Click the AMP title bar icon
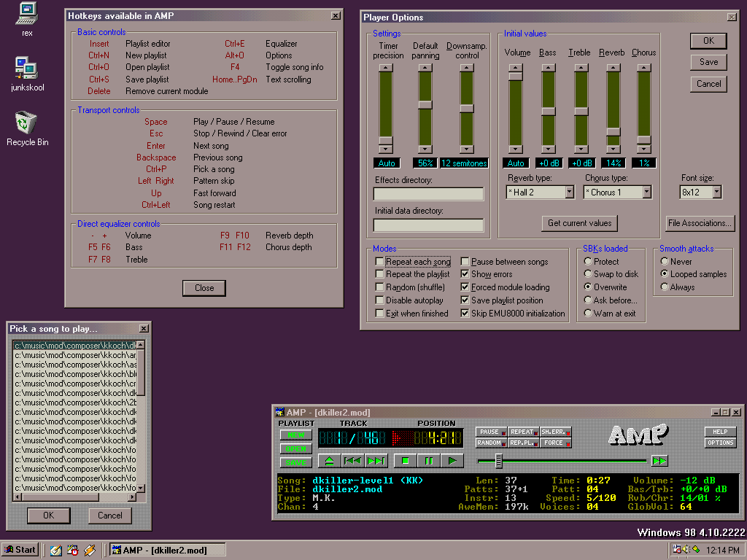Viewport: 747px width, 560px height. [279, 413]
